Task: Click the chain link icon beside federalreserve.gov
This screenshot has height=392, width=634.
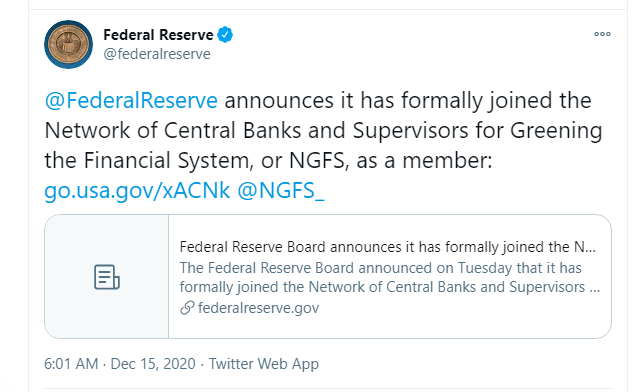Action: (187, 308)
